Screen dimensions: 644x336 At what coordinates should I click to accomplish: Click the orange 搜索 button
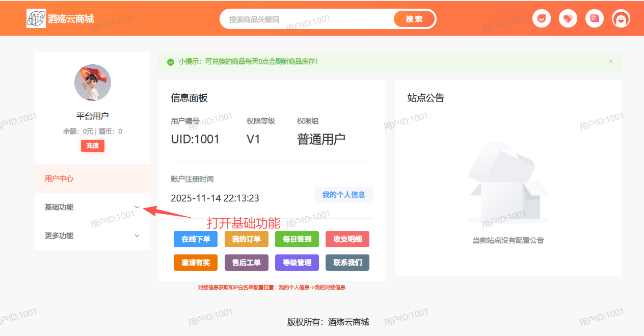coord(414,19)
